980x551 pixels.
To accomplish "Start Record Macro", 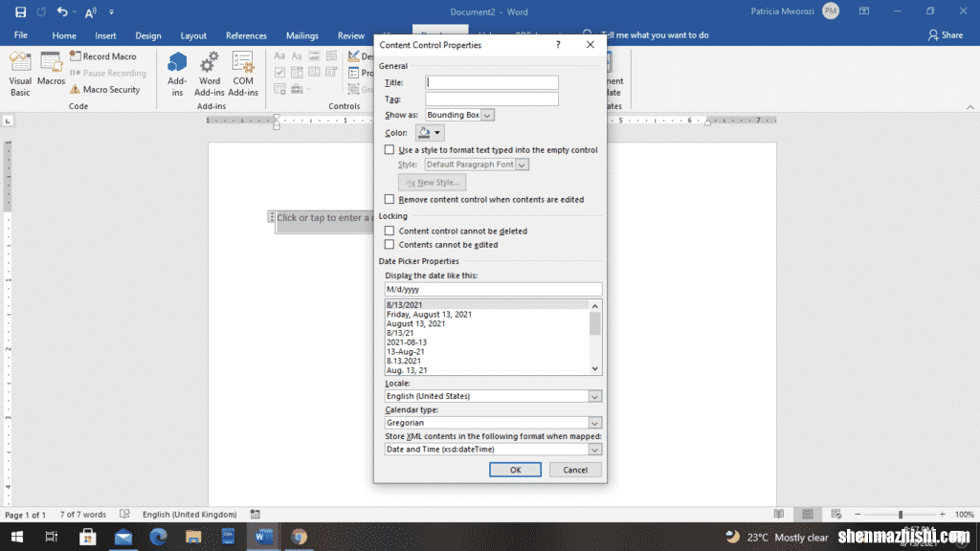I will 103,56.
